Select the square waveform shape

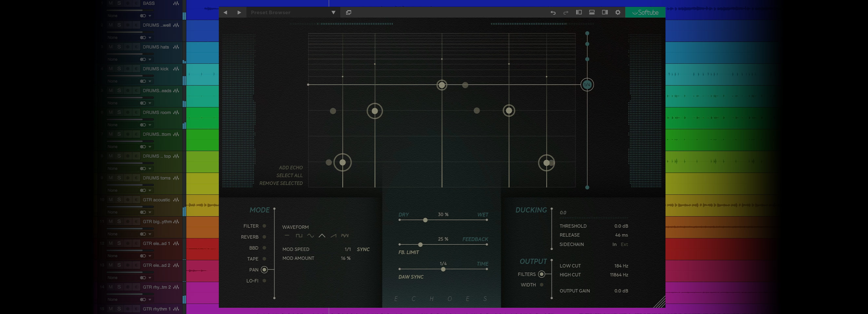[x=299, y=235]
